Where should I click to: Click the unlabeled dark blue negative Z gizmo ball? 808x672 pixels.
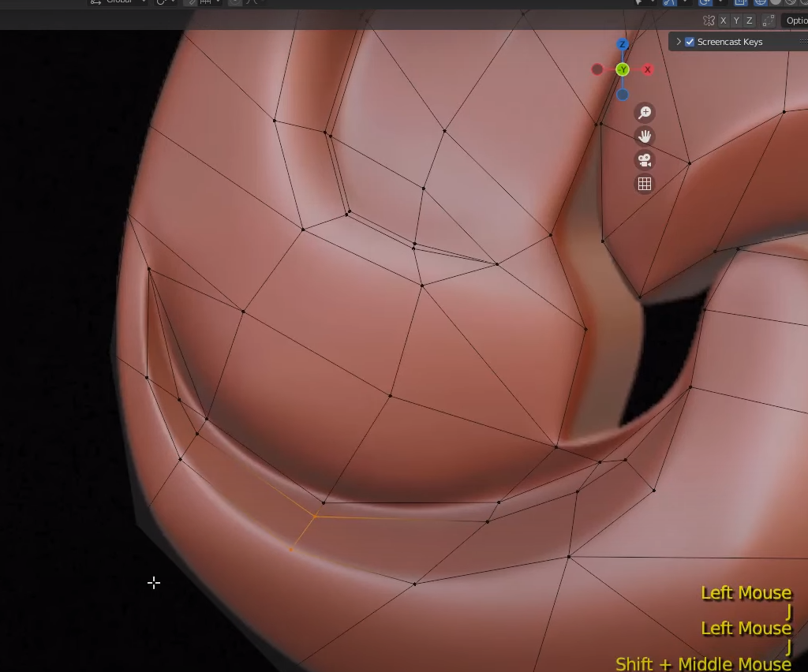coord(623,95)
